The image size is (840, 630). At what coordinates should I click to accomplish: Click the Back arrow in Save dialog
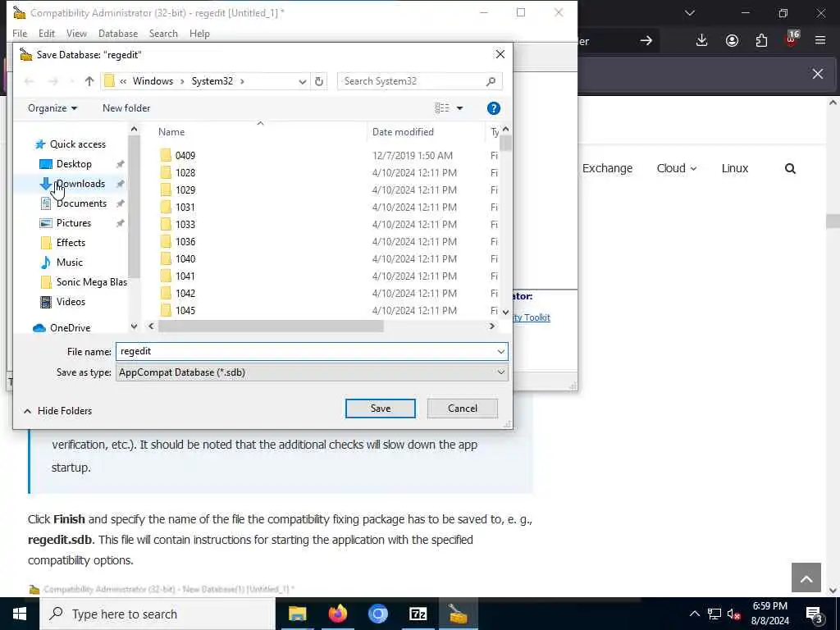pos(29,81)
